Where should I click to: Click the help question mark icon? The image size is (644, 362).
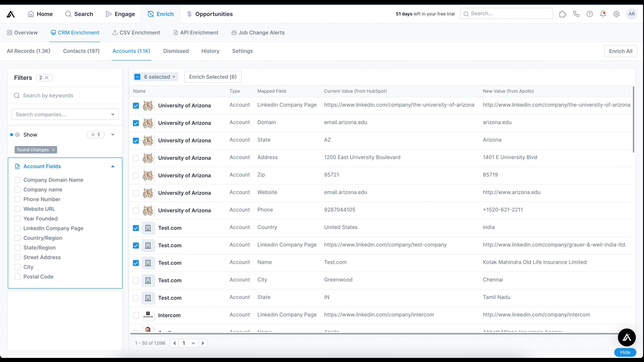pyautogui.click(x=590, y=14)
